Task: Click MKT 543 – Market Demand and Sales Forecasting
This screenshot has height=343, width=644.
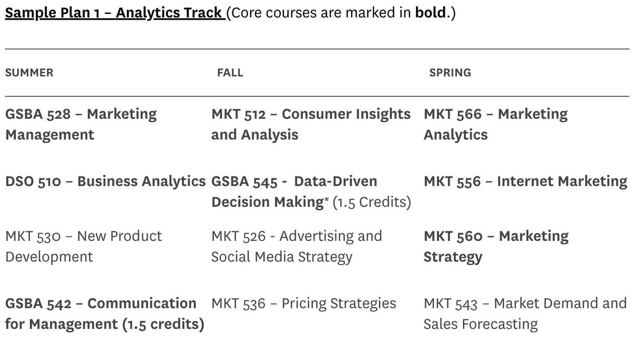Action: pos(525,313)
